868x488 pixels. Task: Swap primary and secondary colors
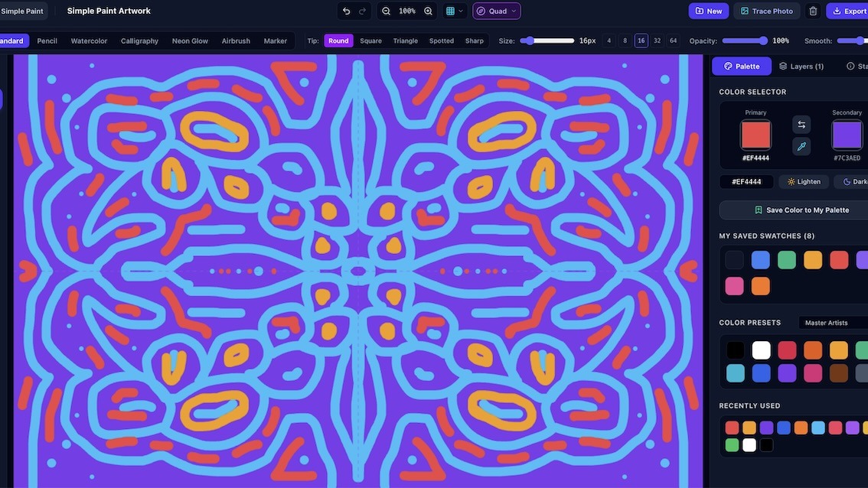pyautogui.click(x=801, y=125)
